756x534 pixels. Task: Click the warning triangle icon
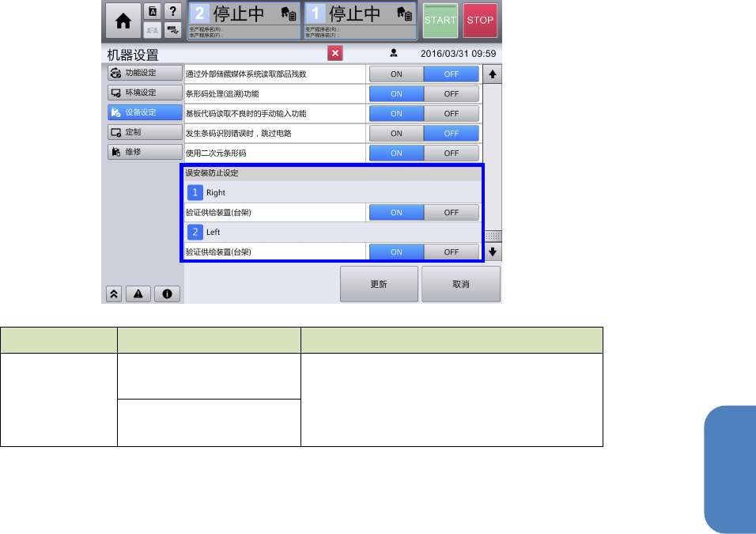pos(138,294)
